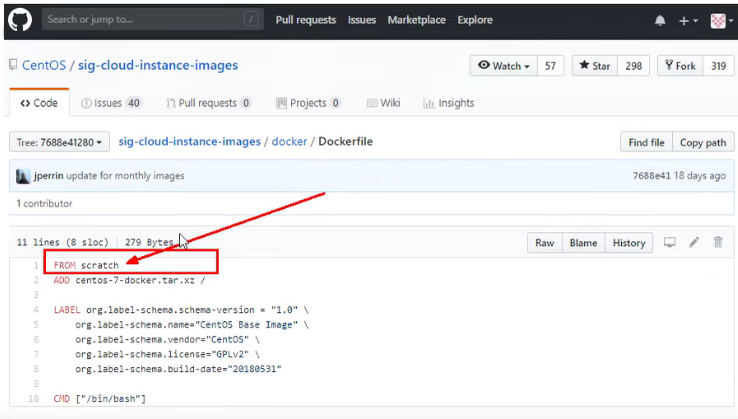Select line number 2

[36, 280]
